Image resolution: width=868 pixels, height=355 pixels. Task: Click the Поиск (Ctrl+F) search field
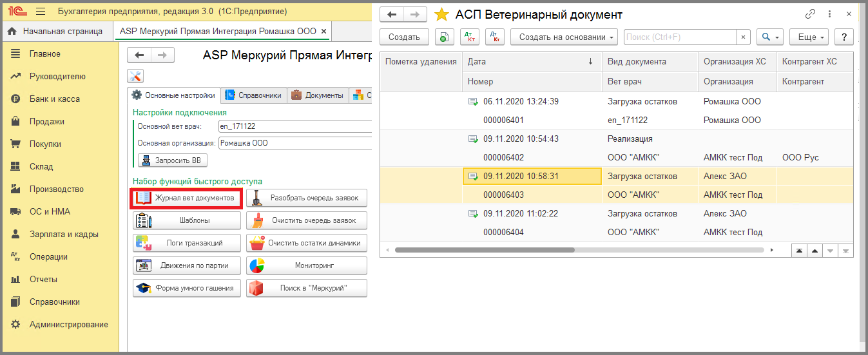coord(680,37)
